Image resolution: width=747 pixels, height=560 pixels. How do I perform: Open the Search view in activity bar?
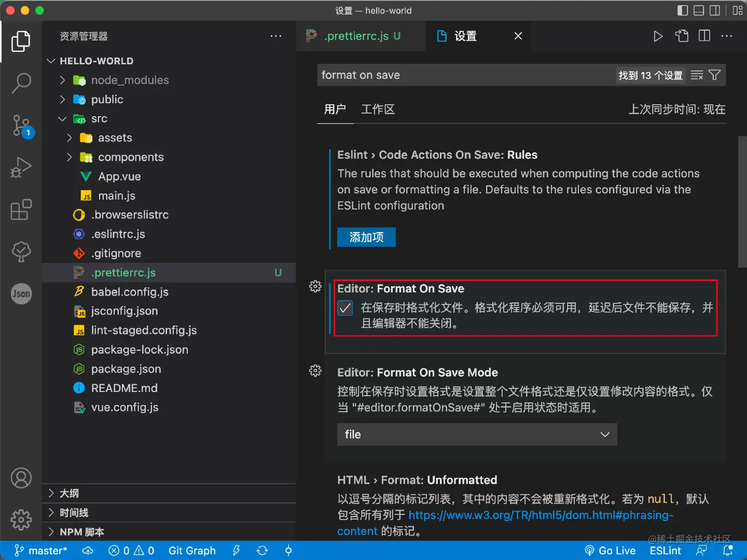coord(21,83)
